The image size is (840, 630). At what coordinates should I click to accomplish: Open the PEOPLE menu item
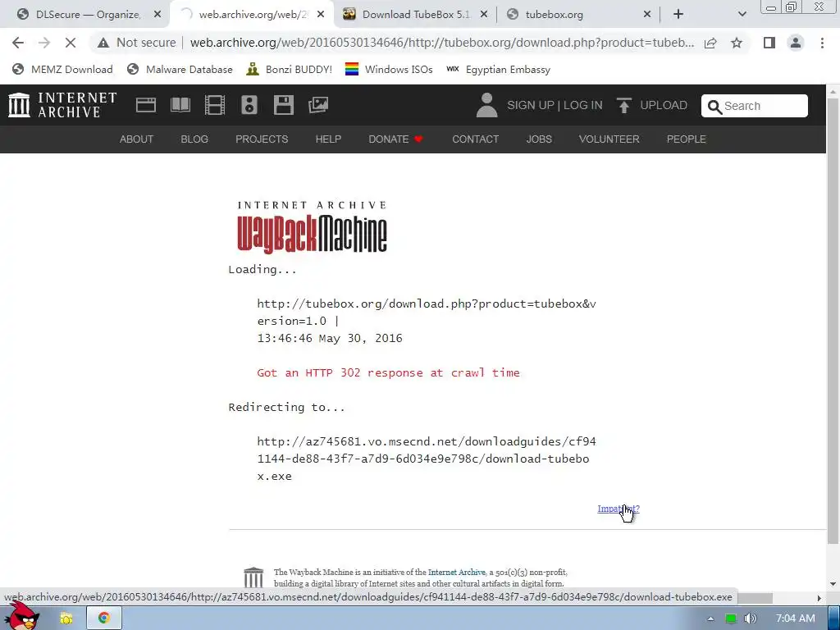687,139
